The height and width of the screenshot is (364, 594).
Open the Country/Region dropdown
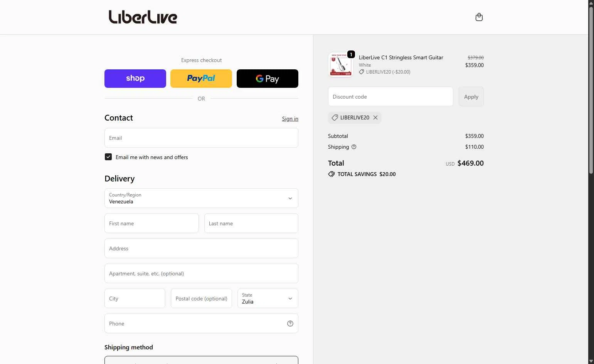[x=201, y=198]
